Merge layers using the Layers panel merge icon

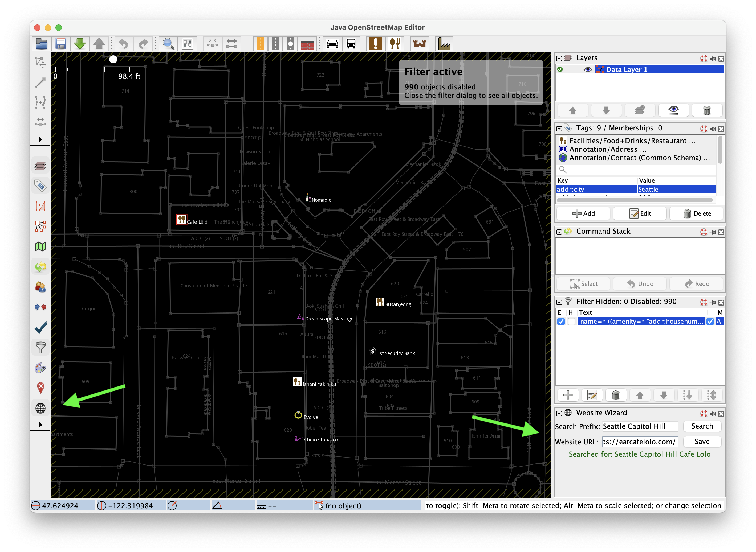(640, 110)
